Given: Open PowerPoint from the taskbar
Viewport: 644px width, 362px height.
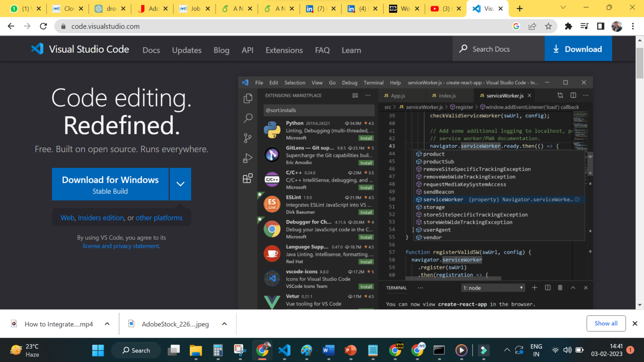Looking at the screenshot, I should (x=351, y=350).
